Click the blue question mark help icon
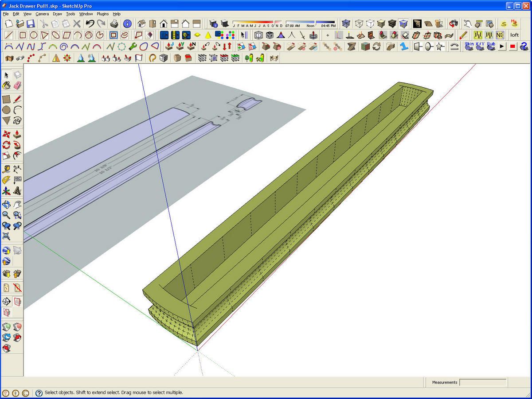The image size is (532, 399). (524, 46)
